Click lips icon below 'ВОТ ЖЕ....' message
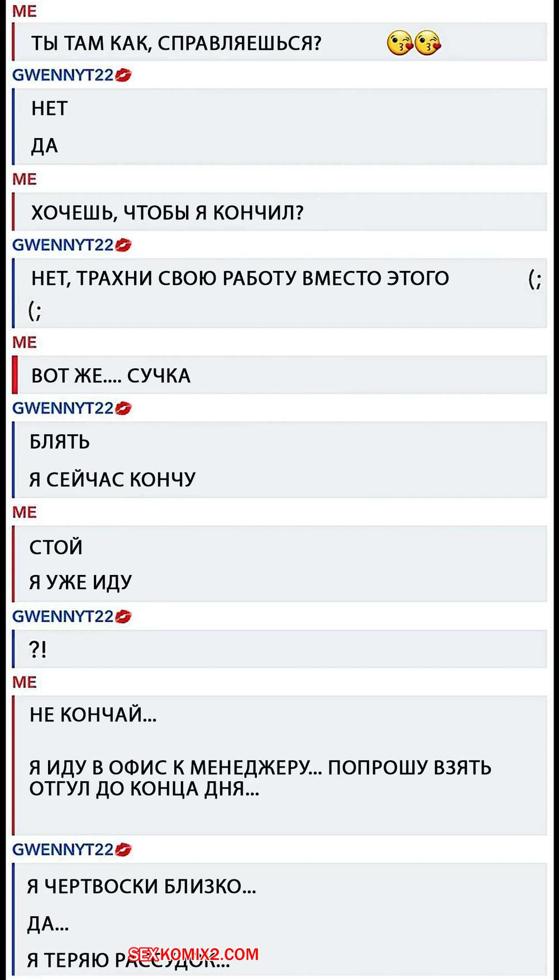Screen dimensions: 559x980 [123, 408]
